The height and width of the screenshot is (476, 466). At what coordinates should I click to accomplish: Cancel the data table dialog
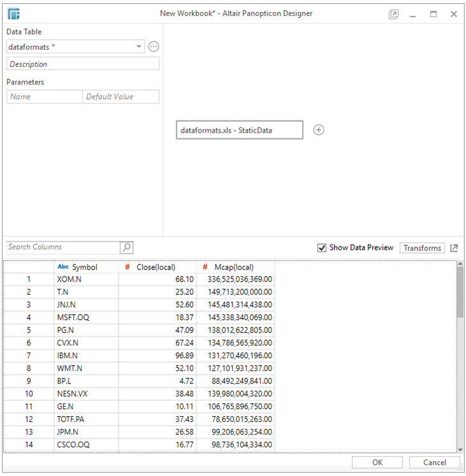point(434,463)
